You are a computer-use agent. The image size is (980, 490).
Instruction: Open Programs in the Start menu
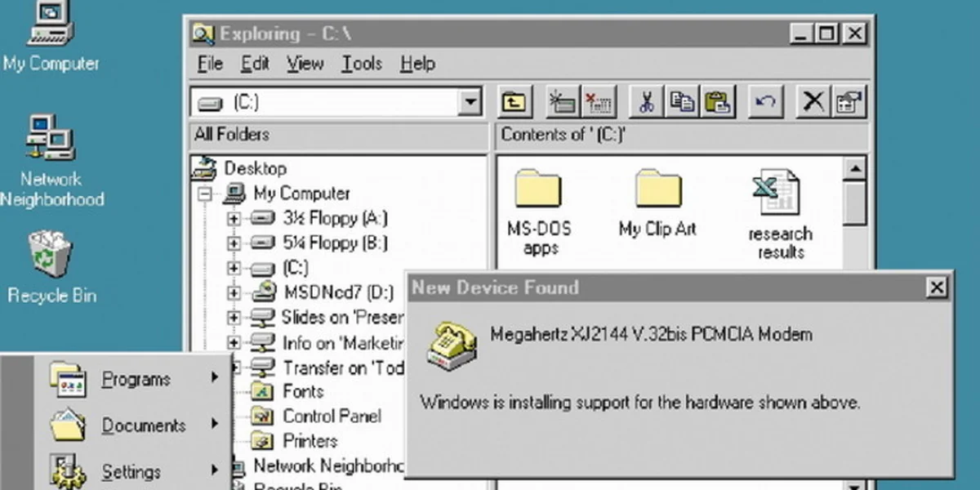click(136, 379)
